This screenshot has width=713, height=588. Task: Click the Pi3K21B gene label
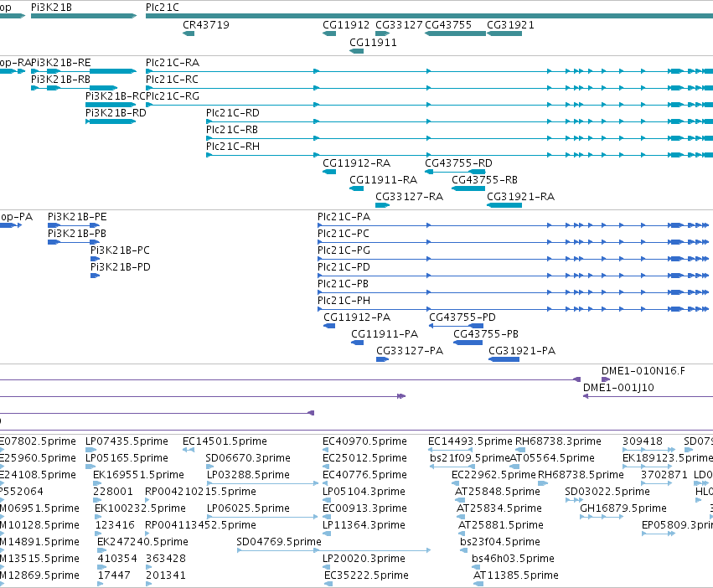coord(51,8)
